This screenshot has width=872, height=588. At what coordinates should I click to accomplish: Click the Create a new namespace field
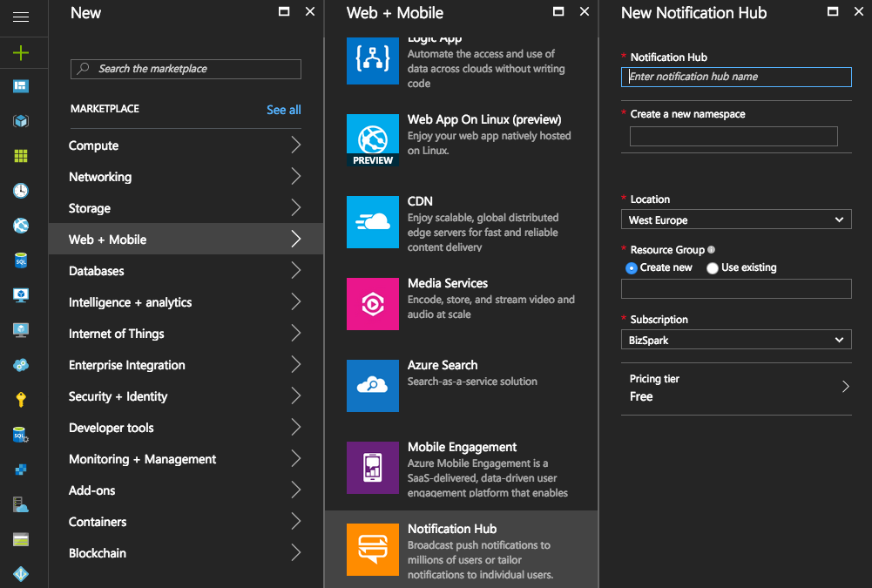733,136
